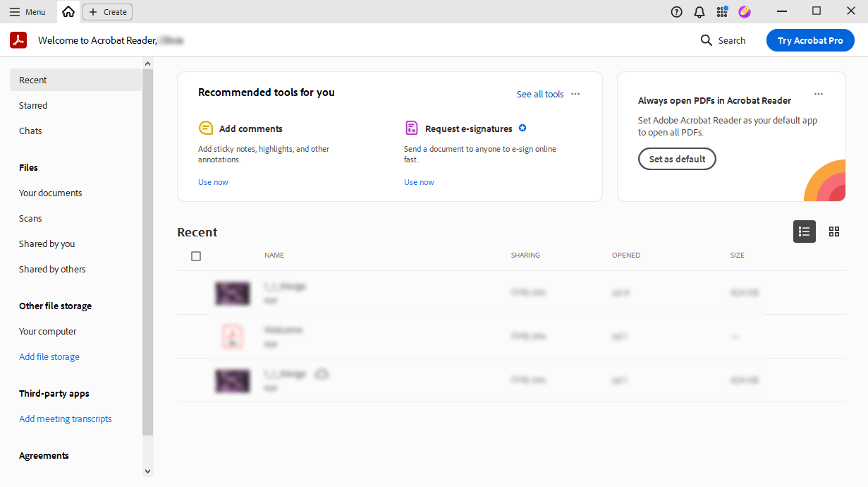Open the Help question mark icon

[677, 12]
